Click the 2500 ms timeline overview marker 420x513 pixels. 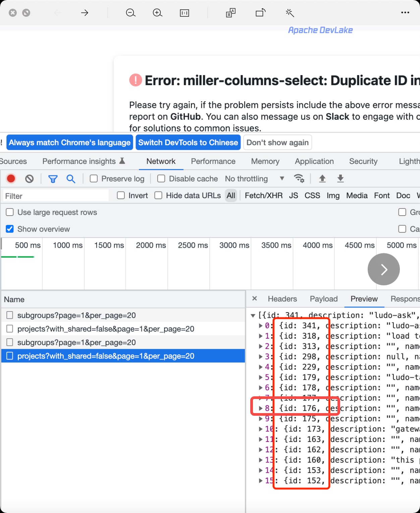(193, 245)
